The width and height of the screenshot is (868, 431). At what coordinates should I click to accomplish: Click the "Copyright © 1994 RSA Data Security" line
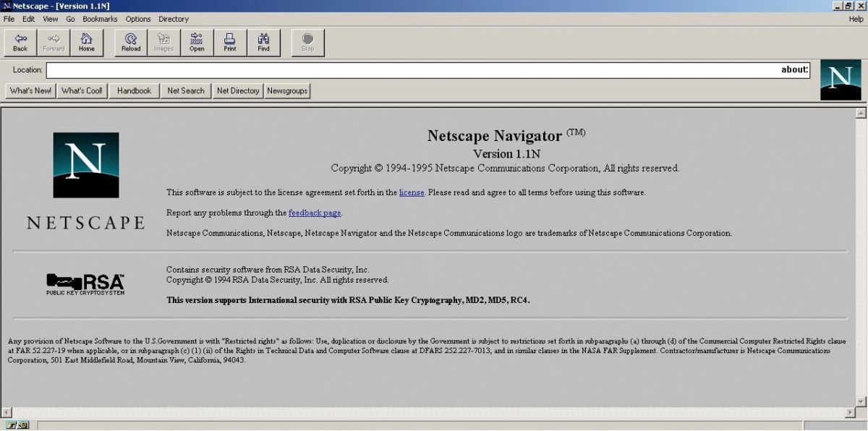click(x=277, y=280)
